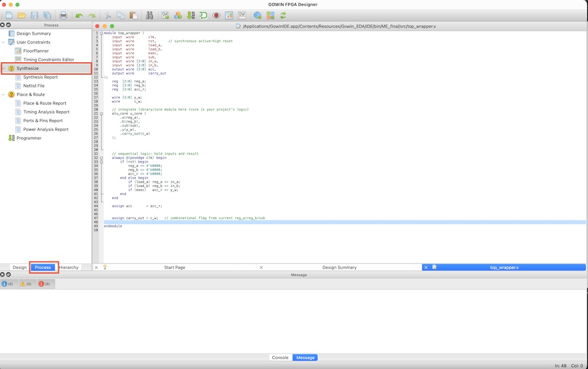Click the red eye analyzer icon
Viewport: 588px width, 369px height.
(x=216, y=15)
